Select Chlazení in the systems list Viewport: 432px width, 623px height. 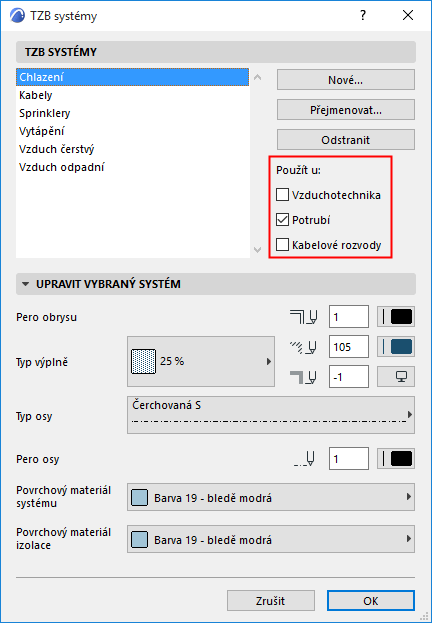(132, 77)
